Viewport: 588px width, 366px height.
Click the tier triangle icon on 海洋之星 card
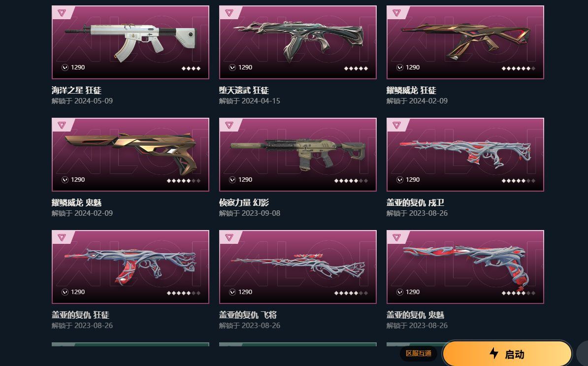(x=62, y=13)
